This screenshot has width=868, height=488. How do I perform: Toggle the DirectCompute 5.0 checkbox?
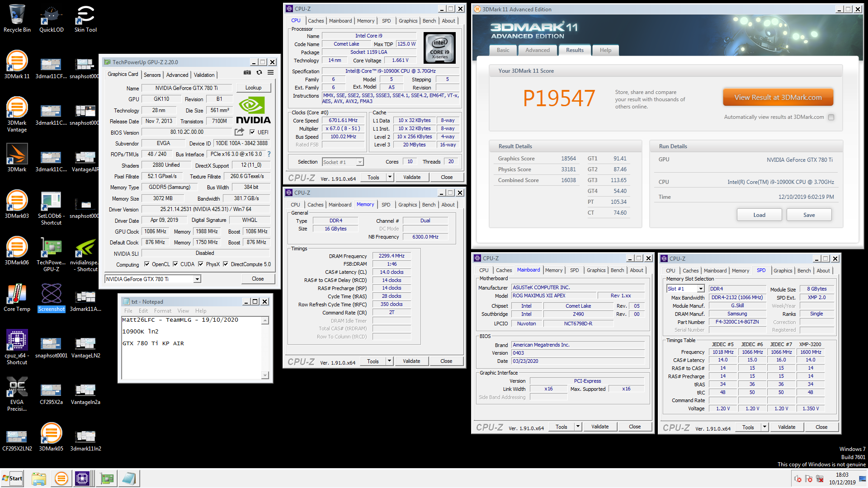(x=226, y=264)
